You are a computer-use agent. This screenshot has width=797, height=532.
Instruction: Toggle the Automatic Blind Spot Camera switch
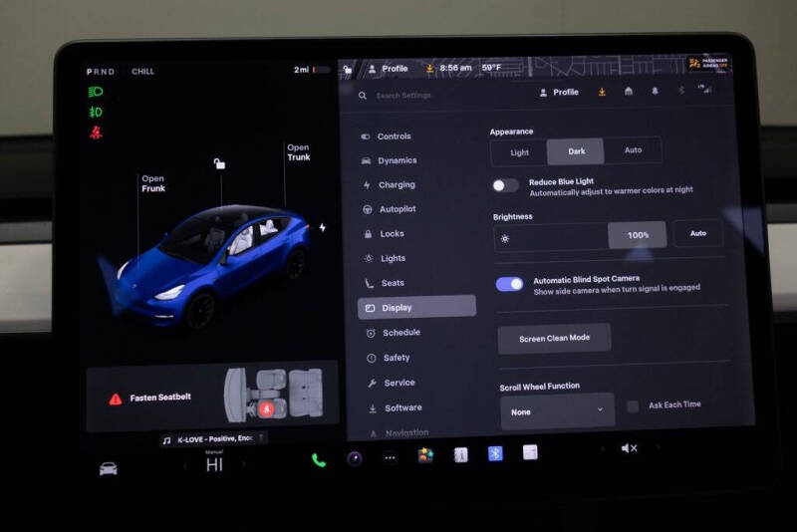(509, 284)
